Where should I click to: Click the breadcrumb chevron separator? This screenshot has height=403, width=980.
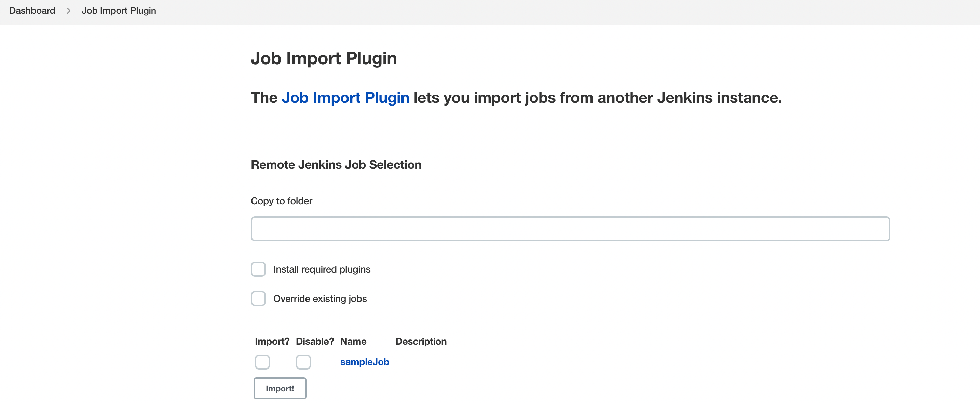[x=68, y=10]
